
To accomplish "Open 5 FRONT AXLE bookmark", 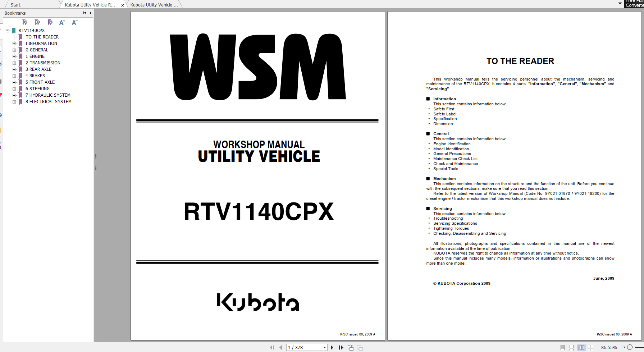I will coord(40,82).
